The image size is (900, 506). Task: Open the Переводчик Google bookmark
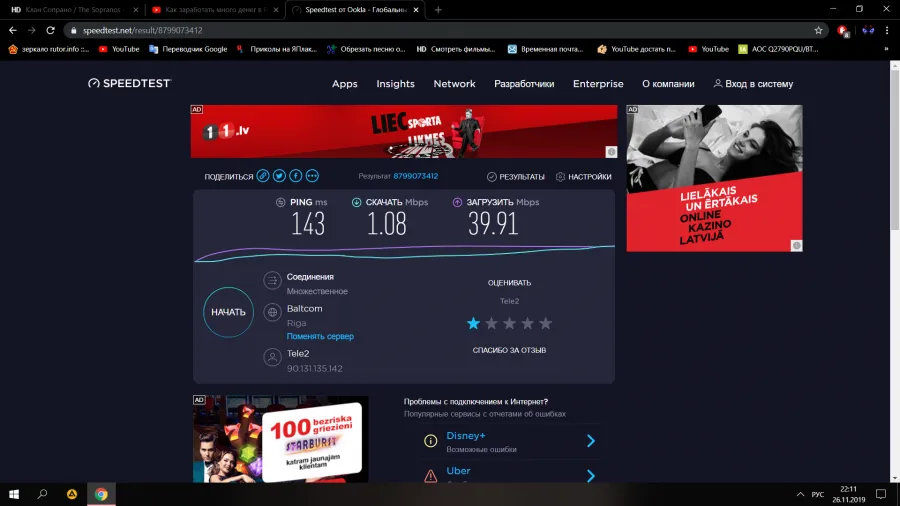click(x=188, y=49)
